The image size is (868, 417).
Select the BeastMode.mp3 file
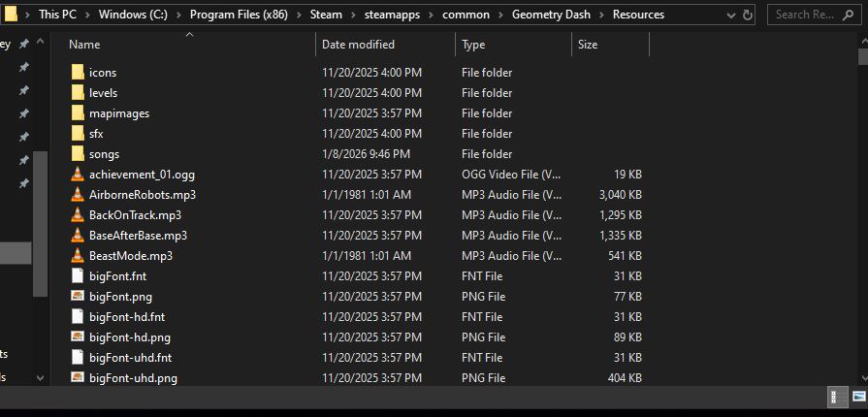click(130, 256)
